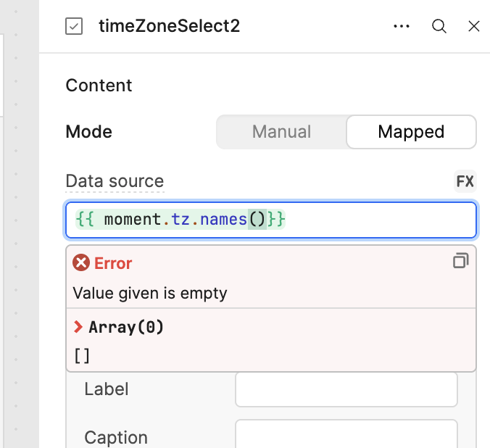Click the Label mapping input field
This screenshot has width=490, height=448.
click(x=346, y=389)
